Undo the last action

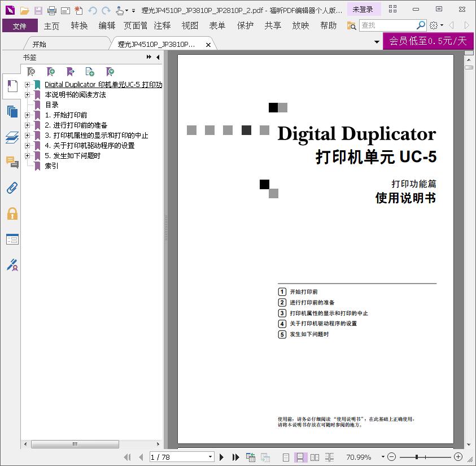click(93, 11)
